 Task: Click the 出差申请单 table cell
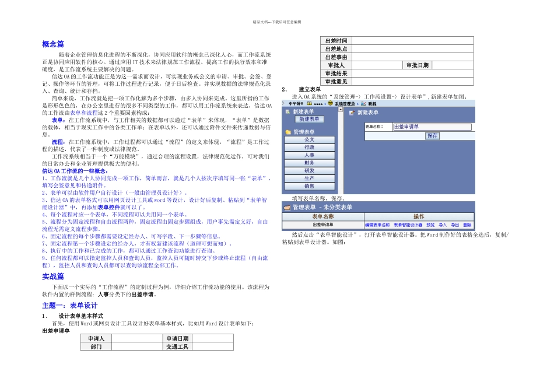(323, 225)
